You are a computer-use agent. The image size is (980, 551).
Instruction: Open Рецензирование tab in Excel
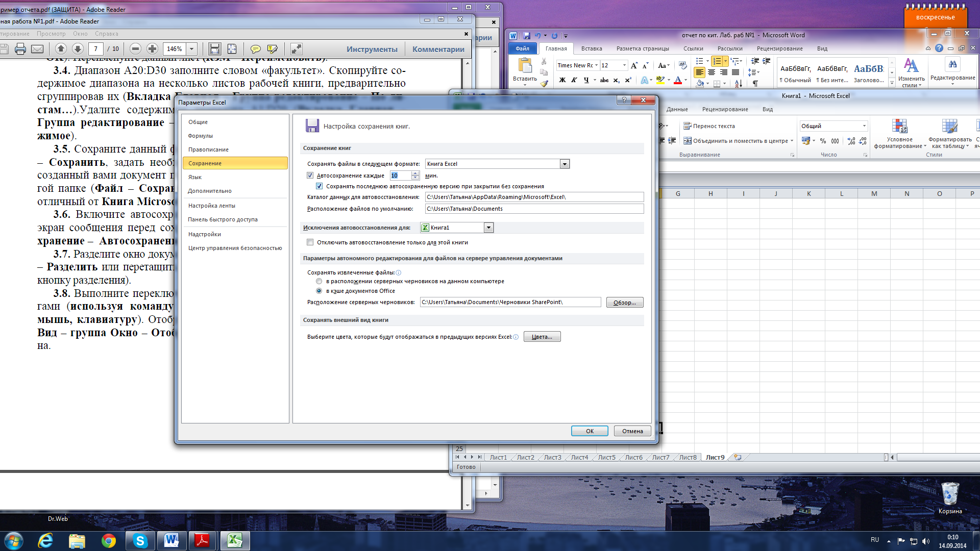[725, 109]
